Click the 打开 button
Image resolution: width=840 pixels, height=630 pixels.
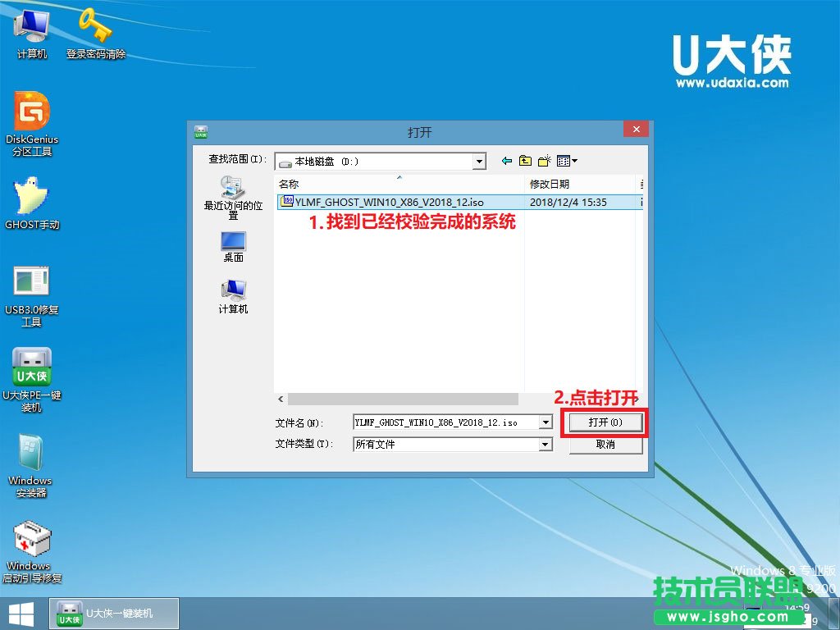pyautogui.click(x=605, y=422)
